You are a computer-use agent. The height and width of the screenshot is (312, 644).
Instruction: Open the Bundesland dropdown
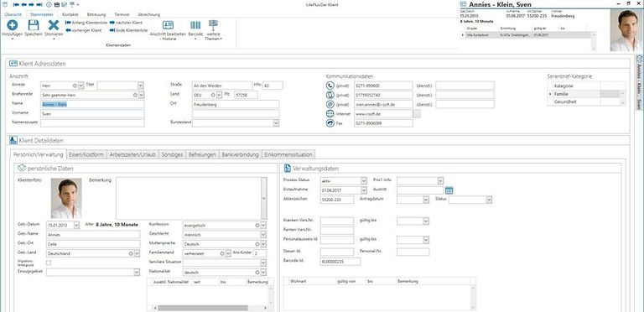point(277,122)
